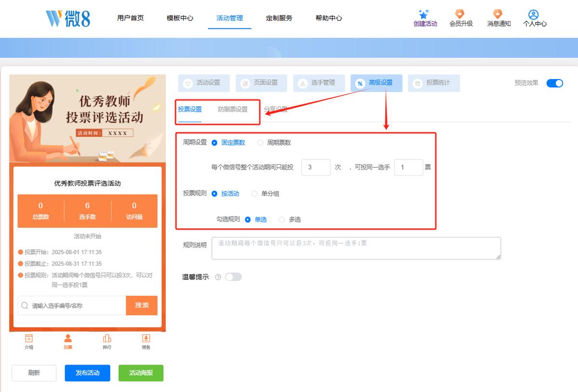Open 定制服务 in the navigation
Screen dimensions: 578x392
(x=279, y=18)
